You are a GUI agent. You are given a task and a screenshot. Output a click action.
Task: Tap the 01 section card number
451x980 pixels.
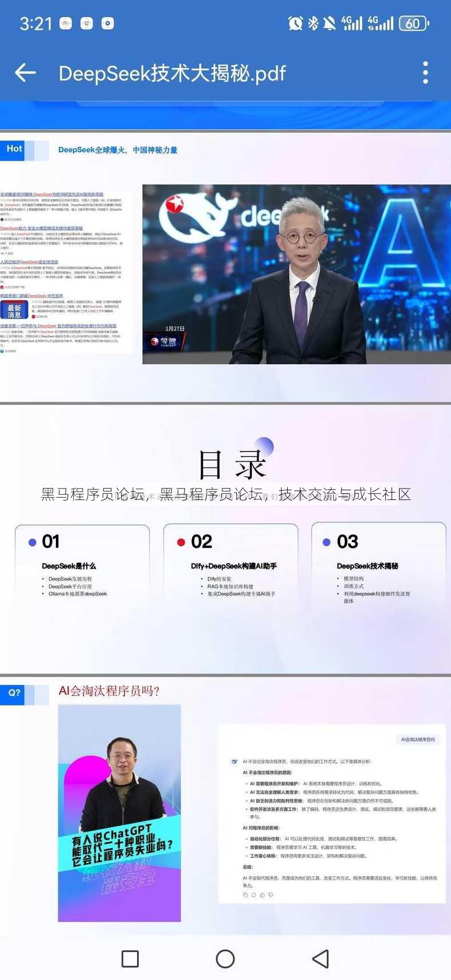click(50, 542)
